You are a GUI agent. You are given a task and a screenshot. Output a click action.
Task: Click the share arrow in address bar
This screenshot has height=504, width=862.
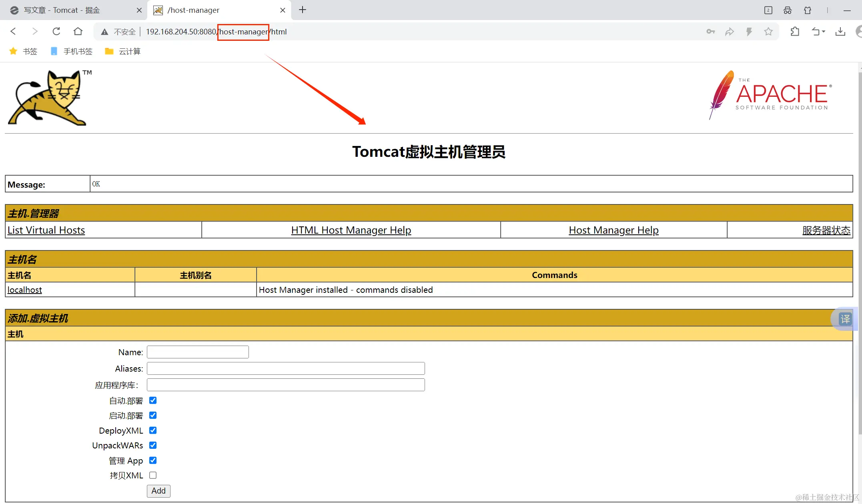[730, 32]
